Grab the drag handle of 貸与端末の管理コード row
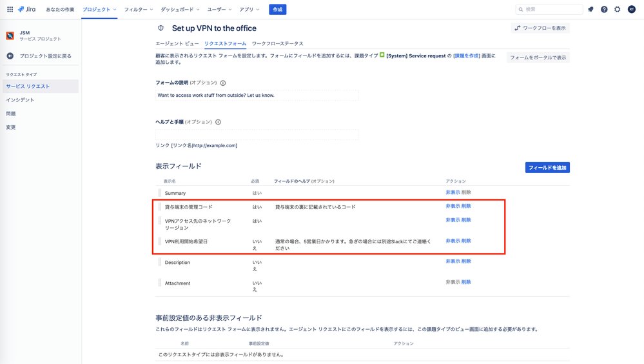The height and width of the screenshot is (364, 644). tap(160, 207)
